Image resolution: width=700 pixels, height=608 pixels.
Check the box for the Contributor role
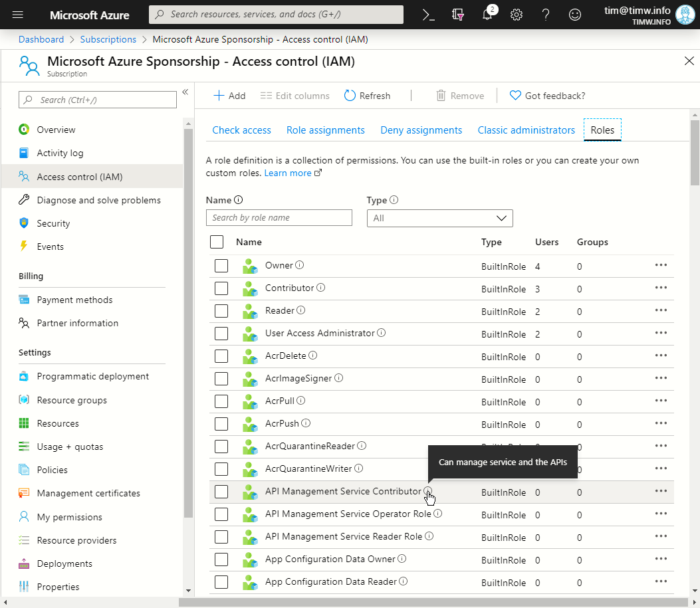[x=221, y=288]
